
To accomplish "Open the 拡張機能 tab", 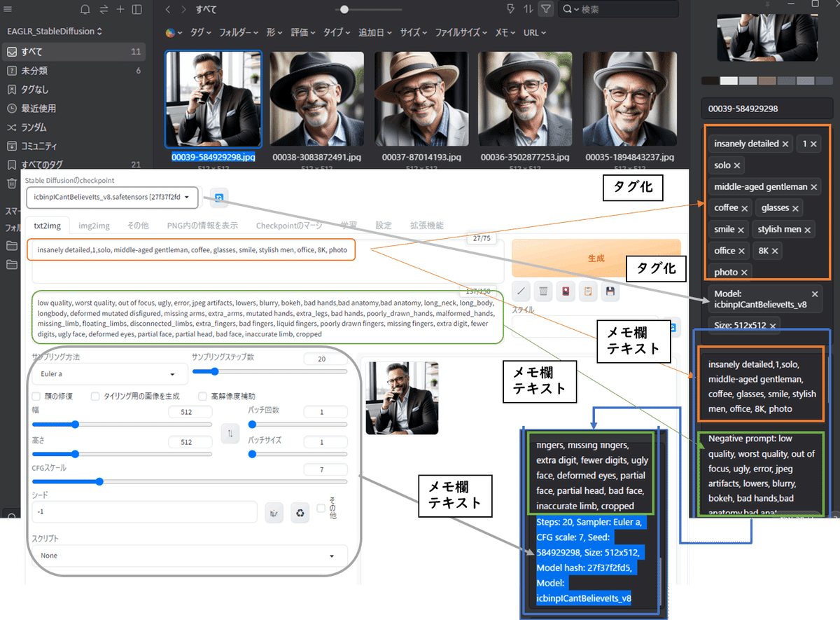I will 426,226.
